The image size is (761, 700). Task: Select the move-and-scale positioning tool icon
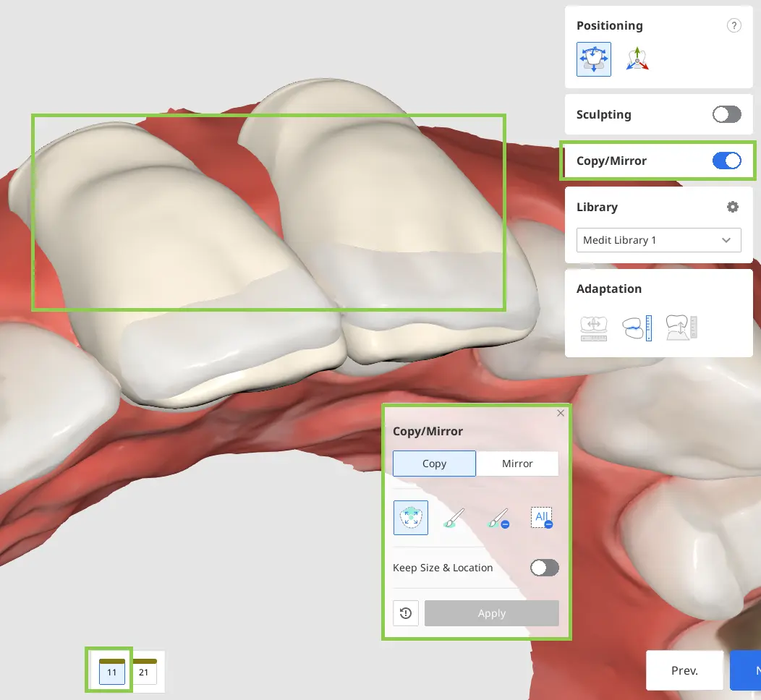tap(594, 59)
